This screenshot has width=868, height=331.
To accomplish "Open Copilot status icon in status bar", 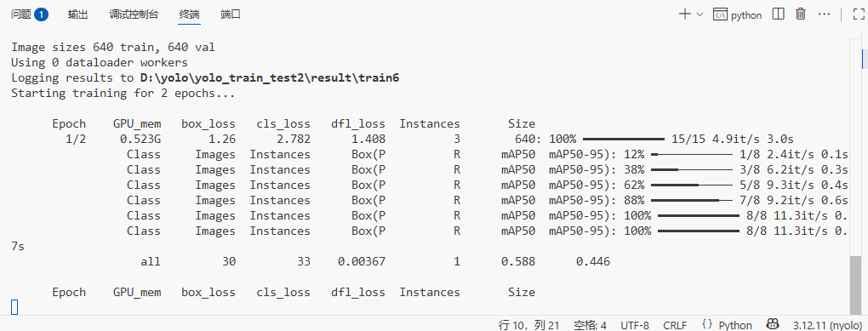I will (773, 324).
